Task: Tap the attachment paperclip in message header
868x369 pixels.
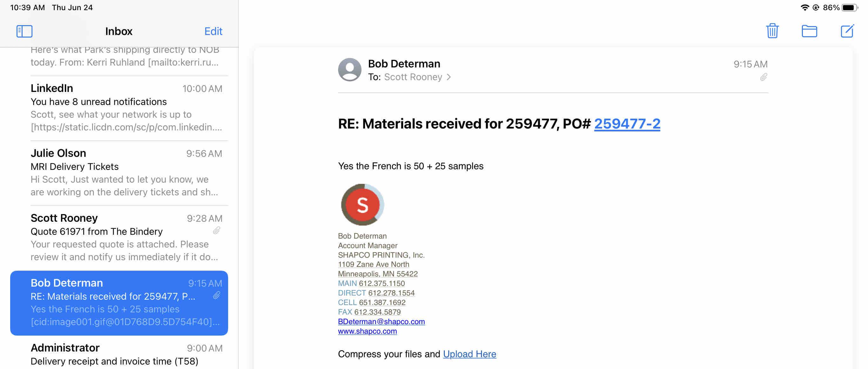Action: 763,78
